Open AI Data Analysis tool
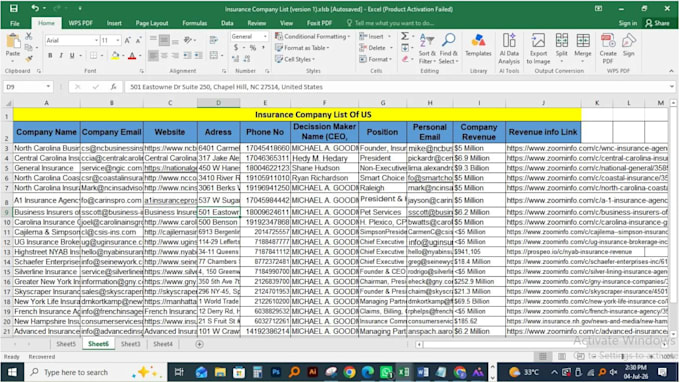This screenshot has width=680, height=382. point(509,49)
